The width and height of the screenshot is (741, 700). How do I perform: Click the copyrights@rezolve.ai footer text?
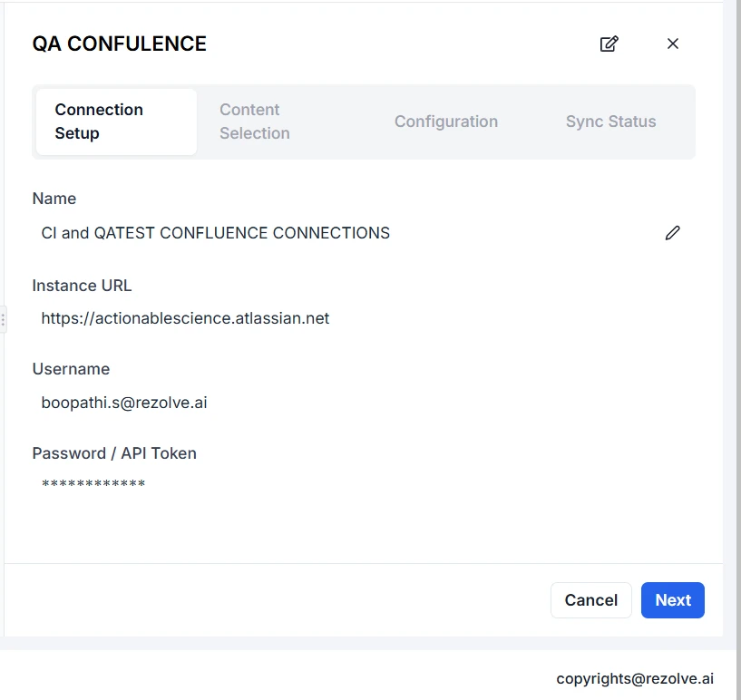tap(635, 678)
